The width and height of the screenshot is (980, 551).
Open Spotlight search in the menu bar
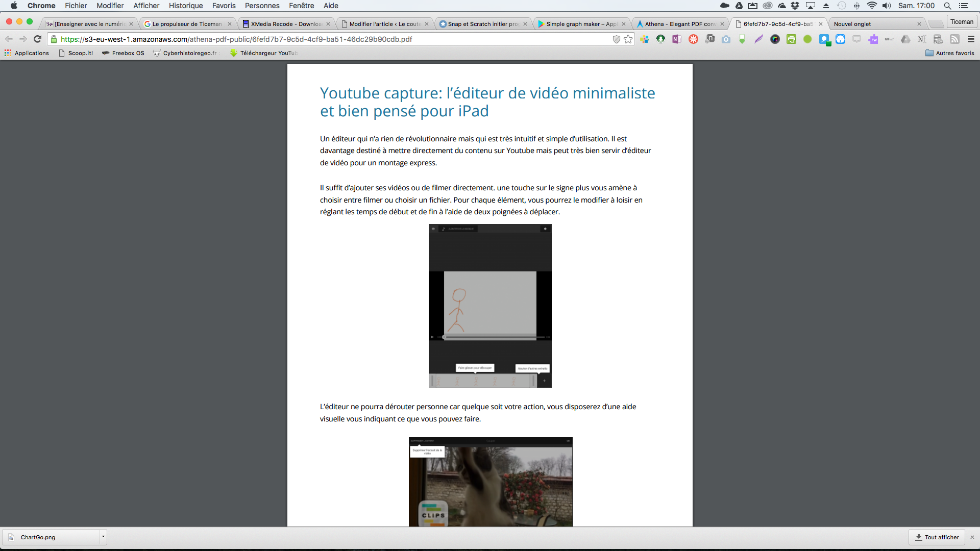(947, 6)
